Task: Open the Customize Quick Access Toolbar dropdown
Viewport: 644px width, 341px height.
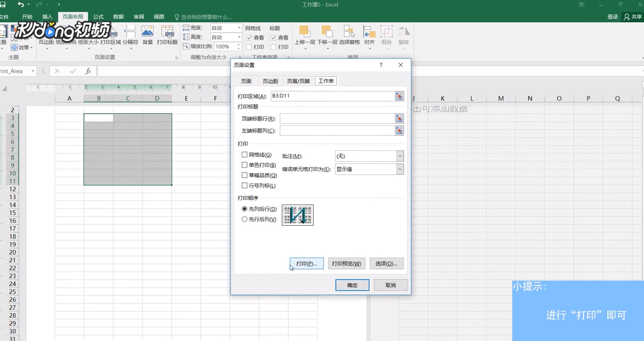Action: pyautogui.click(x=59, y=5)
